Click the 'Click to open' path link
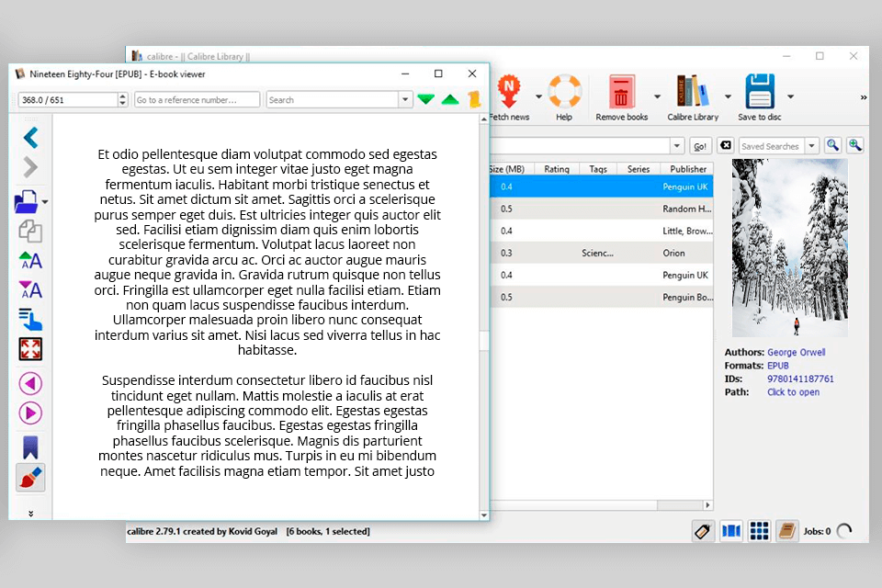Screen dimensions: 882x588 point(793,392)
